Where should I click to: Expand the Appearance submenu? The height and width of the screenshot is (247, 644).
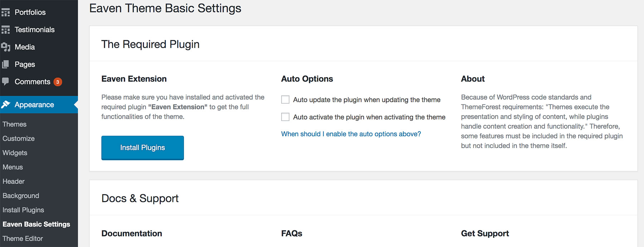[x=34, y=105]
